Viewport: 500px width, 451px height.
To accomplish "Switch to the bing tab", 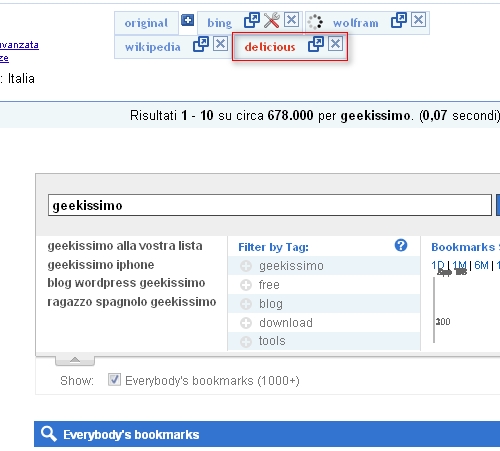I will pos(219,23).
